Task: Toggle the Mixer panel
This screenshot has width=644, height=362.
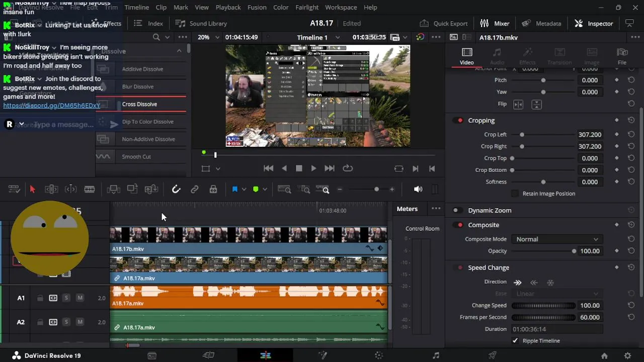Action: point(495,24)
